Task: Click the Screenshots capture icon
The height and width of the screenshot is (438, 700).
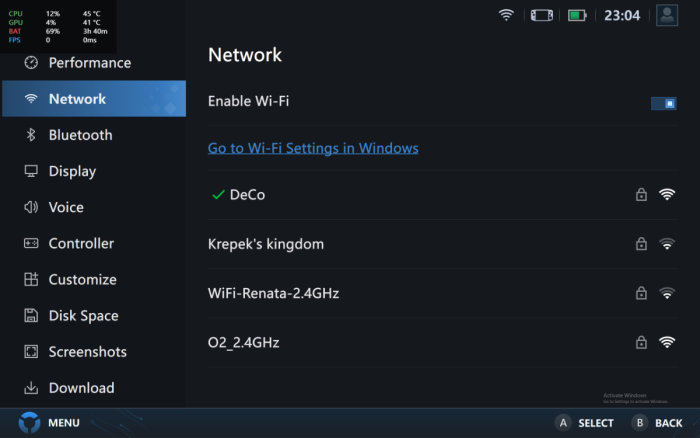Action: [x=31, y=352]
